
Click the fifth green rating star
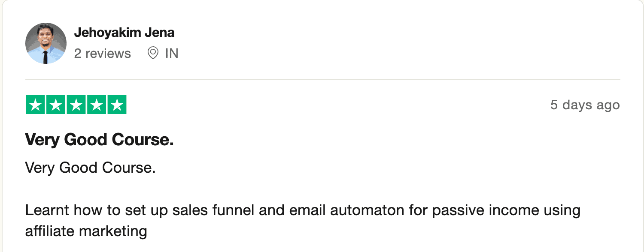coord(116,105)
